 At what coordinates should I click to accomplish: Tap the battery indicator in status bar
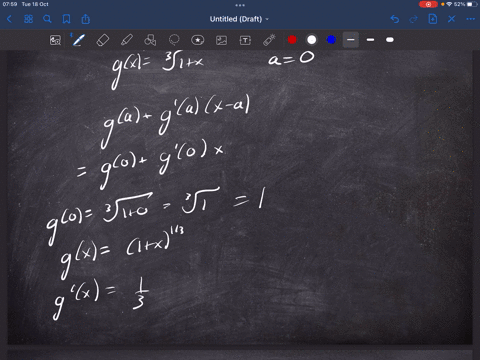pyautogui.click(x=472, y=4)
